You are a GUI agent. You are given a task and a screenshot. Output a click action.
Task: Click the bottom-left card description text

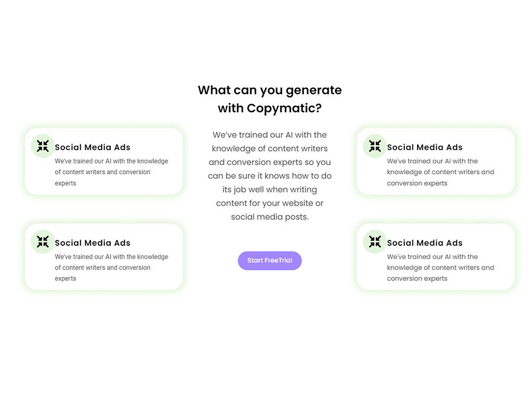(111, 268)
